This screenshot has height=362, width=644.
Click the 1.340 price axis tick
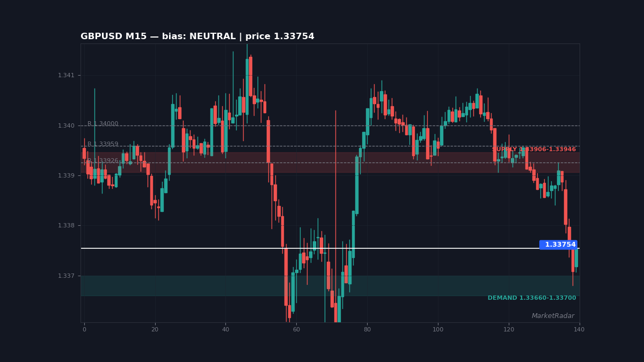click(66, 125)
